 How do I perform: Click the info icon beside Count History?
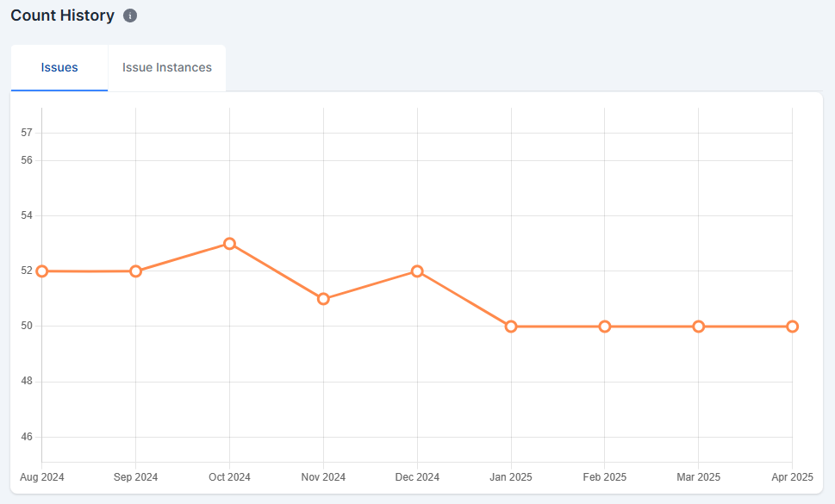pos(130,16)
